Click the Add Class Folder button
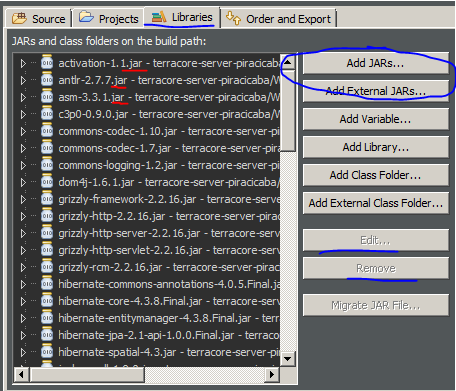The image size is (456, 391). [376, 175]
